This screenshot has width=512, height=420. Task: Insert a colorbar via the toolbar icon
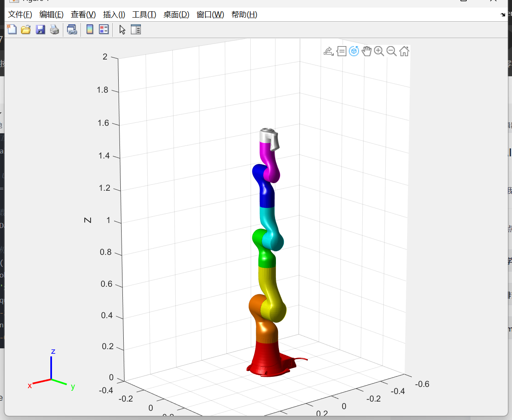pyautogui.click(x=90, y=29)
